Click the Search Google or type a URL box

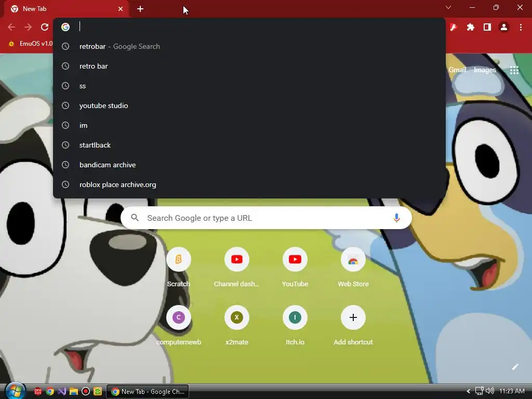pyautogui.click(x=266, y=218)
